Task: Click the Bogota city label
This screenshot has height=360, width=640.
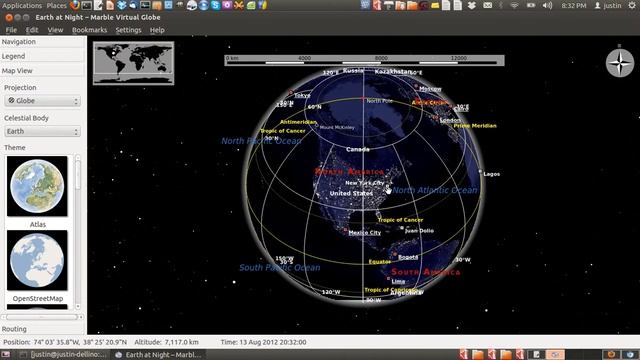Action: pyautogui.click(x=408, y=257)
